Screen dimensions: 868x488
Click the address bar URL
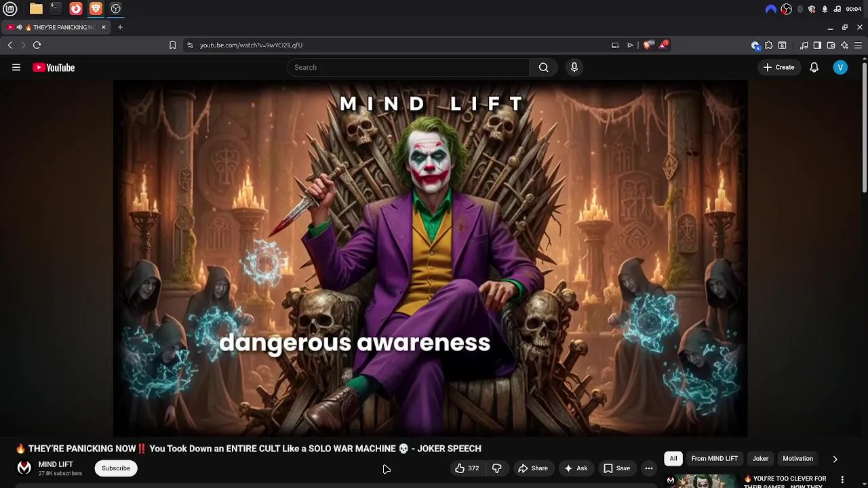251,45
